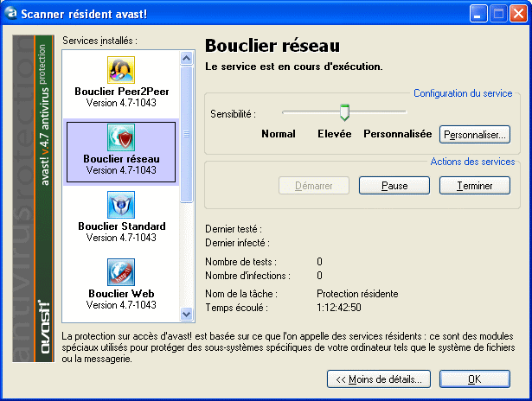532x401 pixels.
Task: Click the 'Bouclier réseau' list label
Action: coord(121,159)
